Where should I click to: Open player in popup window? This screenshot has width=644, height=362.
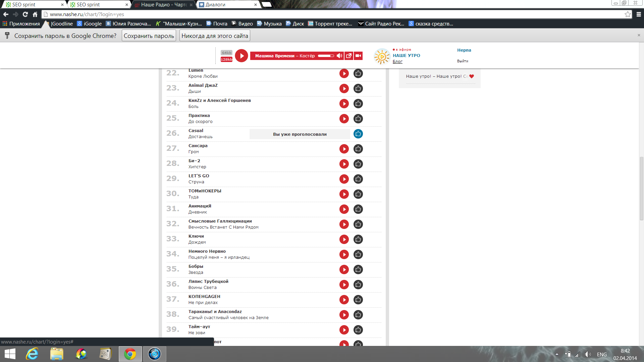pyautogui.click(x=349, y=56)
